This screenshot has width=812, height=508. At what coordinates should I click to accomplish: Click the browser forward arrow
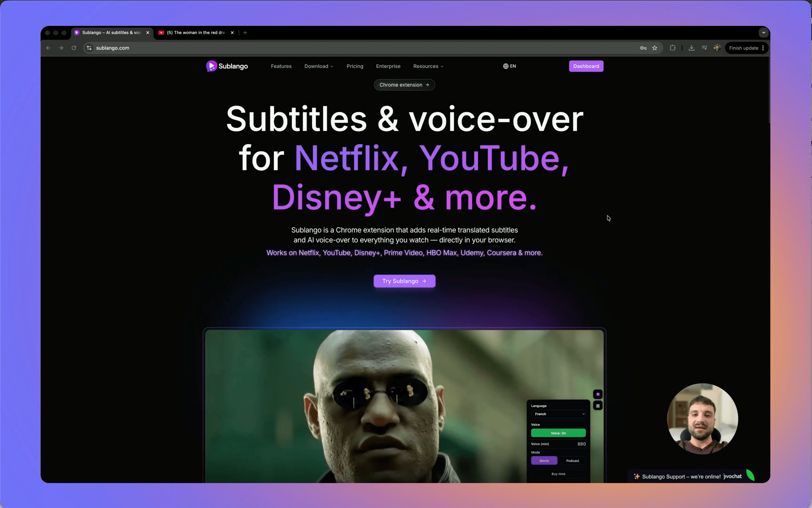(x=61, y=48)
